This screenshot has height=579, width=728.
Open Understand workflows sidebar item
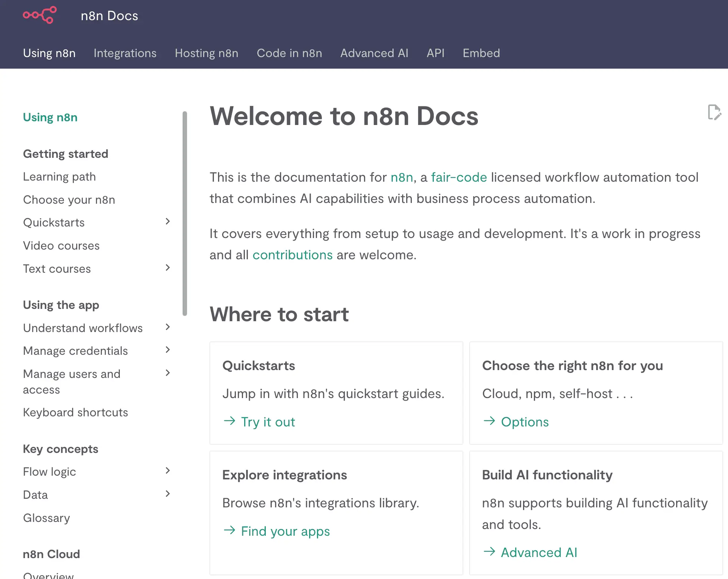[83, 328]
